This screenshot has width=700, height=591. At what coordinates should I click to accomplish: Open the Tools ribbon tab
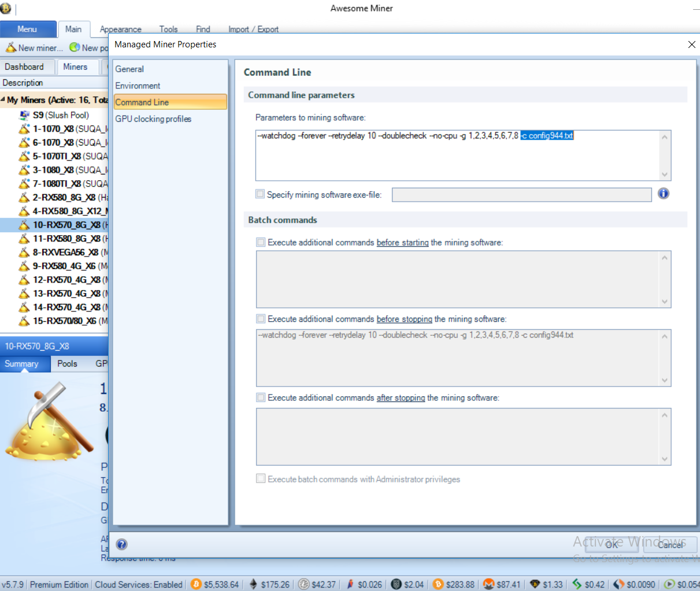tap(168, 29)
